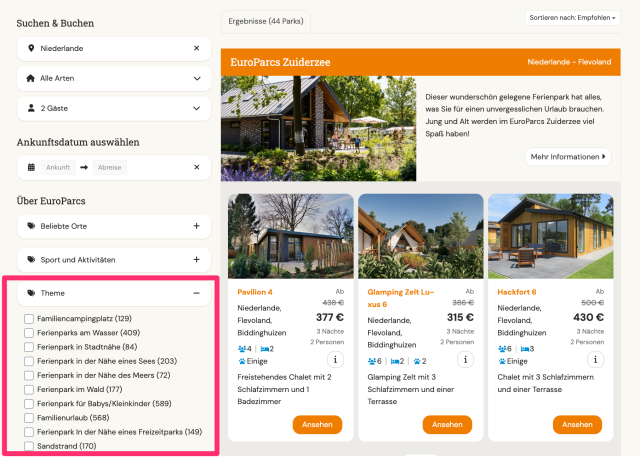Select the Familienurlaub (568) checkbox
This screenshot has height=471, width=640.
pos(29,418)
